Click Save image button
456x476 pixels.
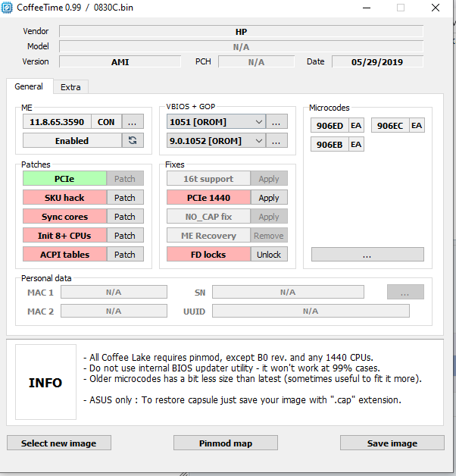(x=392, y=443)
